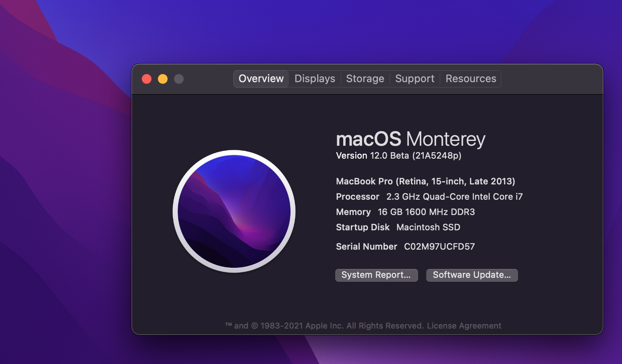
Task: Select the Support tab
Action: (x=415, y=79)
